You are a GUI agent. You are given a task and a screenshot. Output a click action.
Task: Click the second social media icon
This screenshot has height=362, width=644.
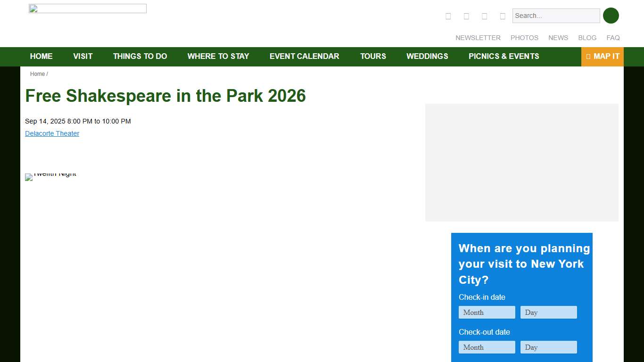pos(466,16)
